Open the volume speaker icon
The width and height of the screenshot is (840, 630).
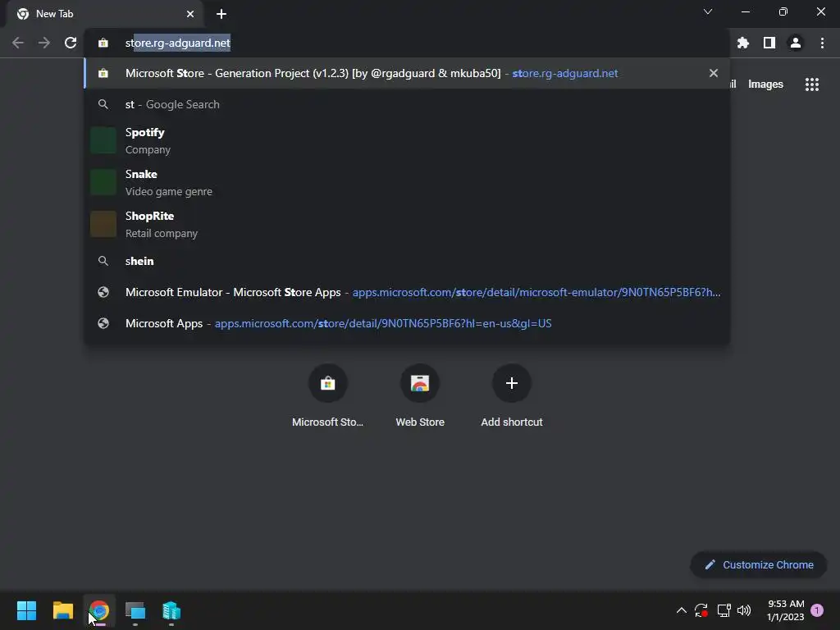pyautogui.click(x=744, y=610)
